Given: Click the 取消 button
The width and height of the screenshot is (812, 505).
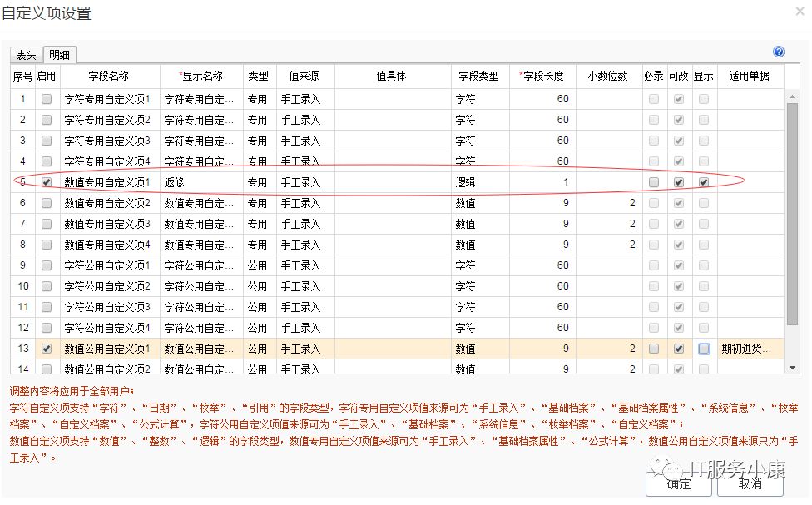Looking at the screenshot, I should coord(750,484).
